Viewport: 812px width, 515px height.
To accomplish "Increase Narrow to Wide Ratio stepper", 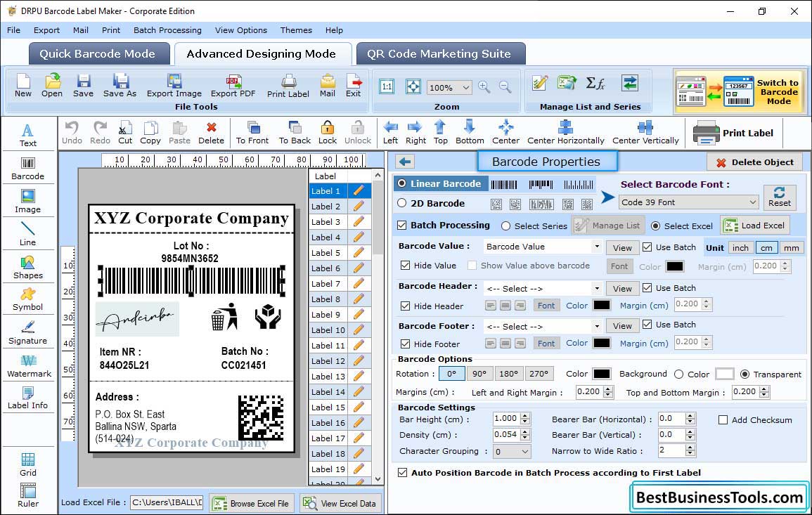I will pos(690,448).
